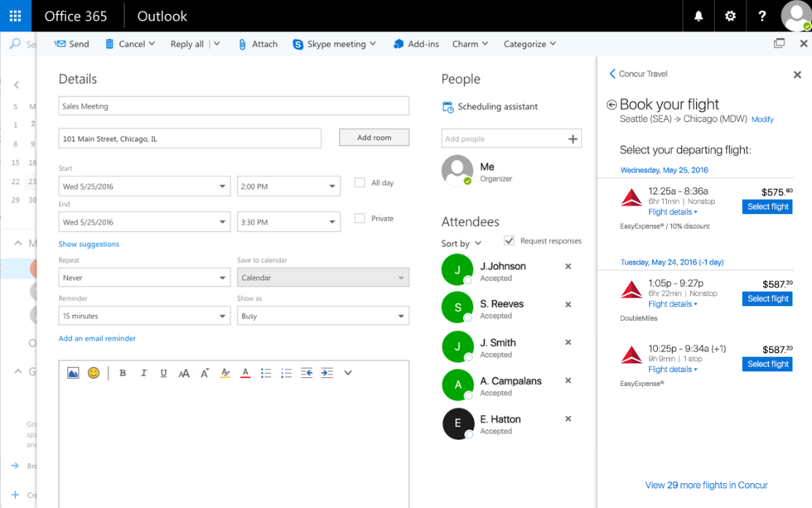Mark the event as Private
The height and width of the screenshot is (508, 812).
click(x=360, y=219)
